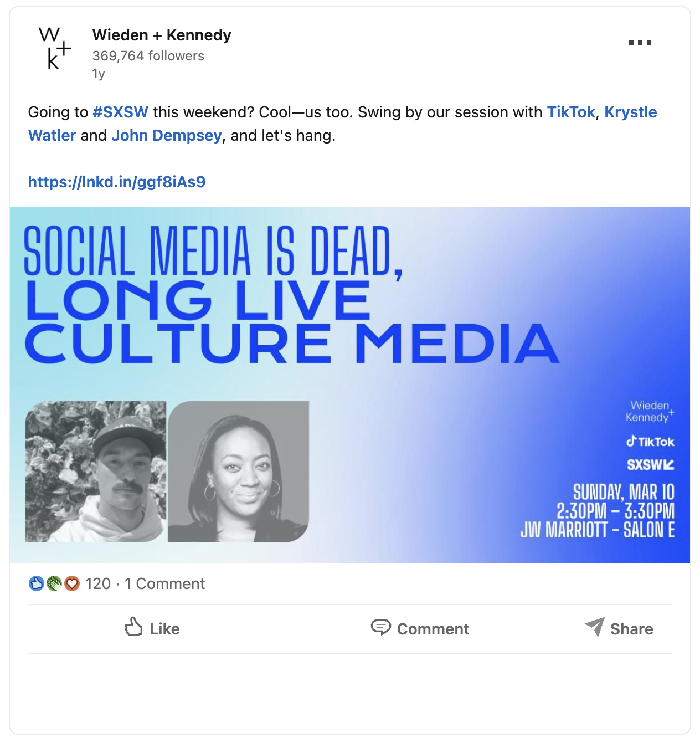700x748 pixels.
Task: Click the paper plane Share icon
Action: click(x=595, y=627)
